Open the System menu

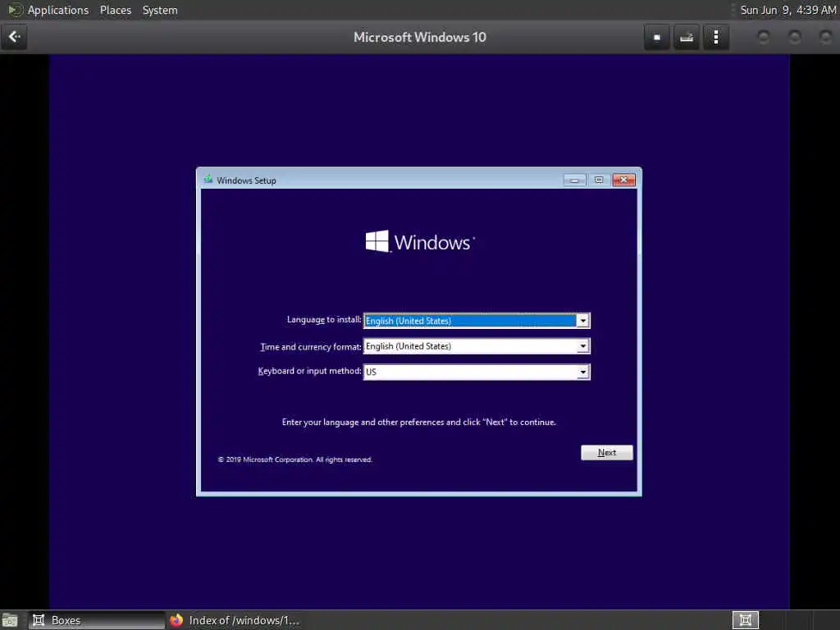160,10
